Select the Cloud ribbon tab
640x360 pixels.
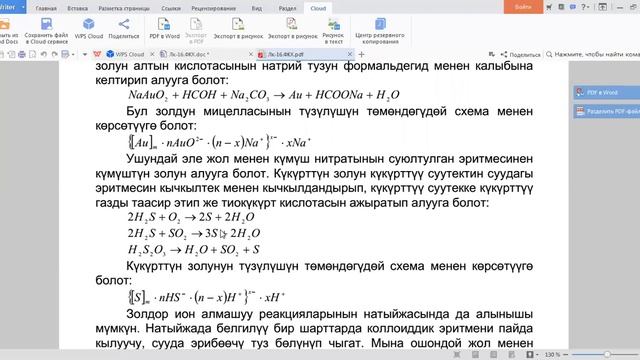(318, 8)
